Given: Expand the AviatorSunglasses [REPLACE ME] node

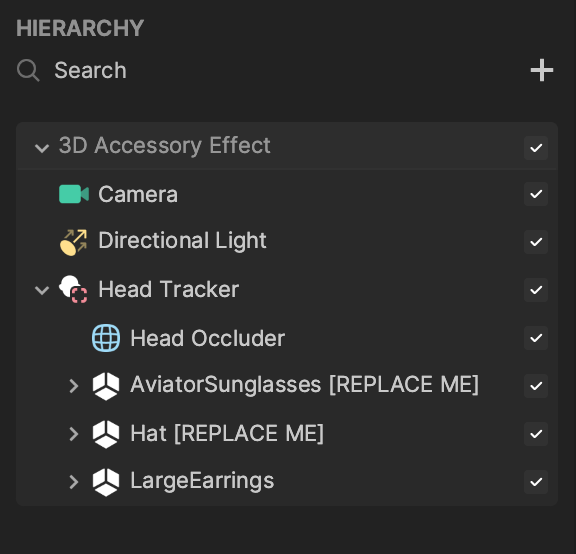Looking at the screenshot, I should tap(74, 386).
